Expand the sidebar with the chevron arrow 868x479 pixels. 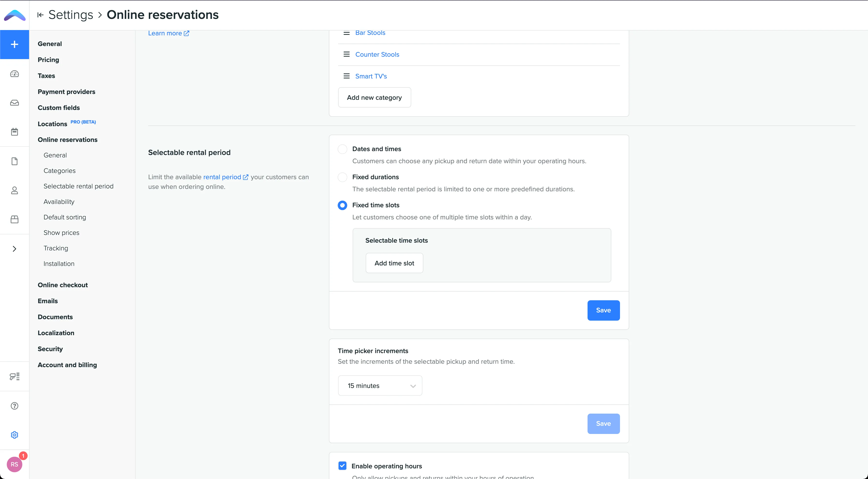(x=15, y=249)
